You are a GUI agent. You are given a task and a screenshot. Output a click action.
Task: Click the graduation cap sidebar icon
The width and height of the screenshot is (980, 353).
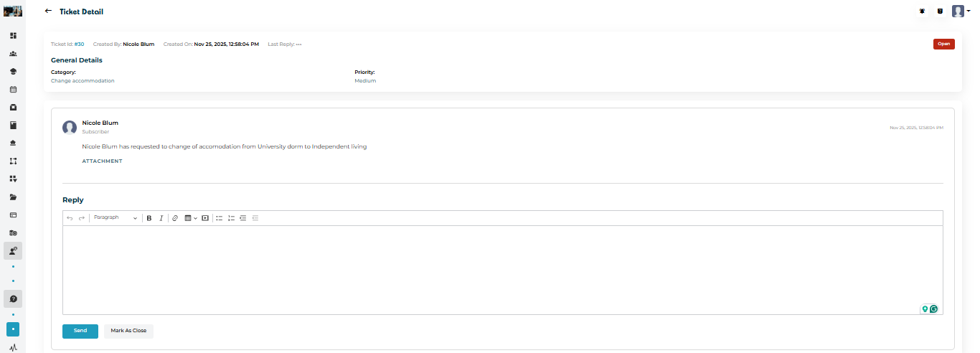coord(13,72)
